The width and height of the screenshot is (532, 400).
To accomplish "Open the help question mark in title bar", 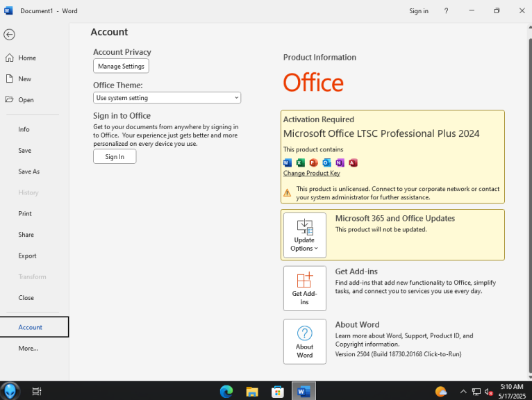I will [x=446, y=11].
